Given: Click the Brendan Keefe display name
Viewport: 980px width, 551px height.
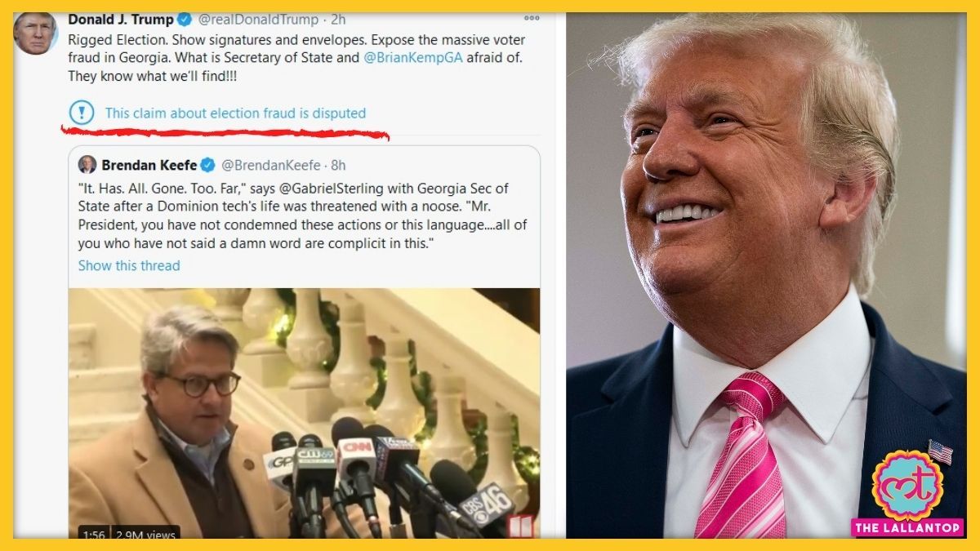Looking at the screenshot, I should [149, 166].
